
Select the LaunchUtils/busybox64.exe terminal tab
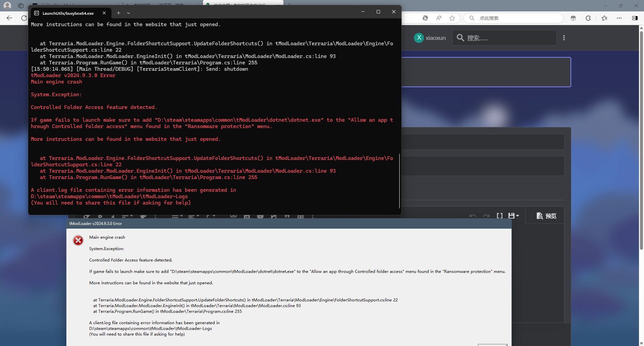coord(68,13)
